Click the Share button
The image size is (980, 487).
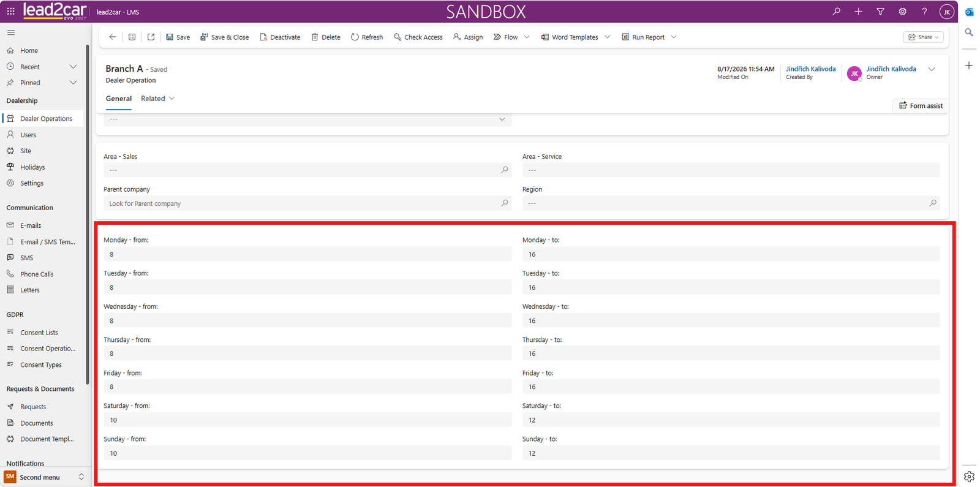coord(923,37)
